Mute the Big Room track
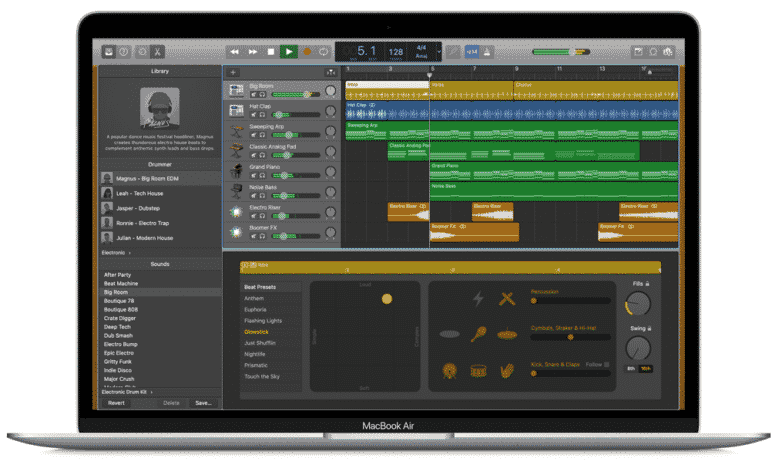The image size is (779, 468). coord(251,95)
